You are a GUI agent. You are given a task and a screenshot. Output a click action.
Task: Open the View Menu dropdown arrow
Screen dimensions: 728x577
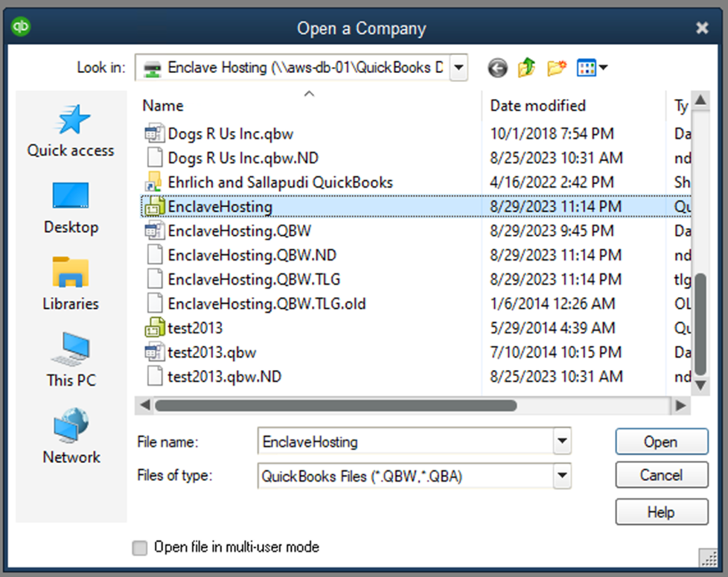pyautogui.click(x=603, y=68)
